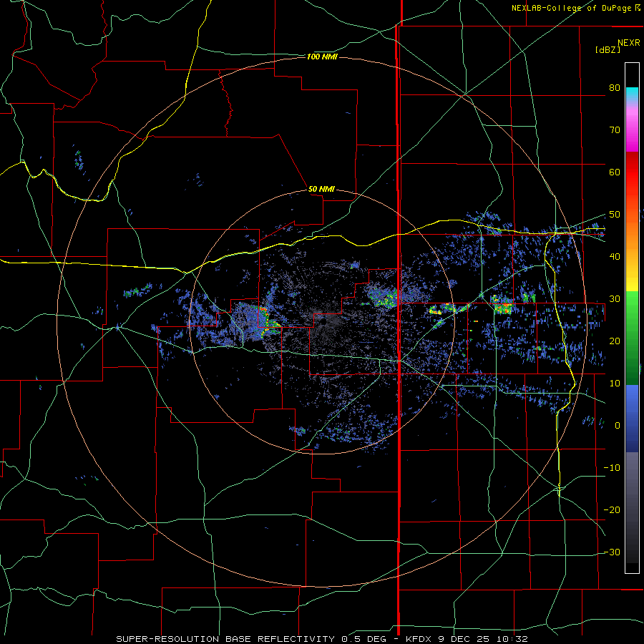The height and width of the screenshot is (644, 644).
Task: Click the -10 value on the dBZ scale
Action: pos(612,468)
